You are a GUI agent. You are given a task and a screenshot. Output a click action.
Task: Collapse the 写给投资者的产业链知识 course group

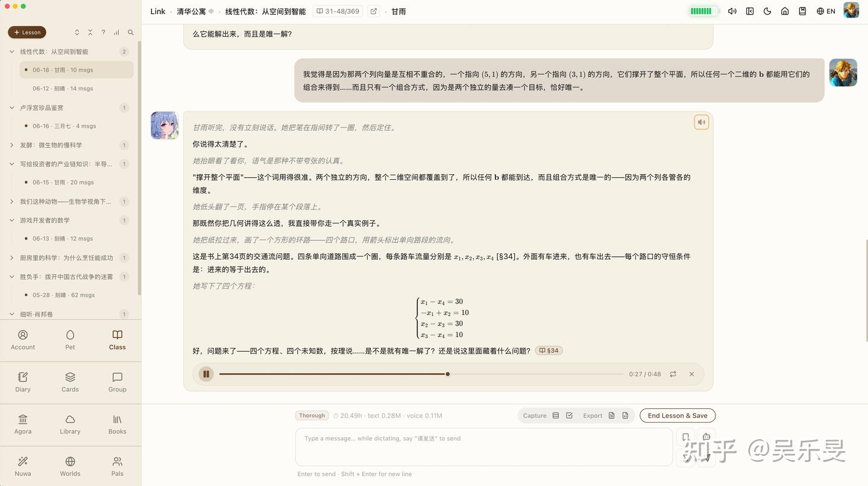tap(11, 164)
